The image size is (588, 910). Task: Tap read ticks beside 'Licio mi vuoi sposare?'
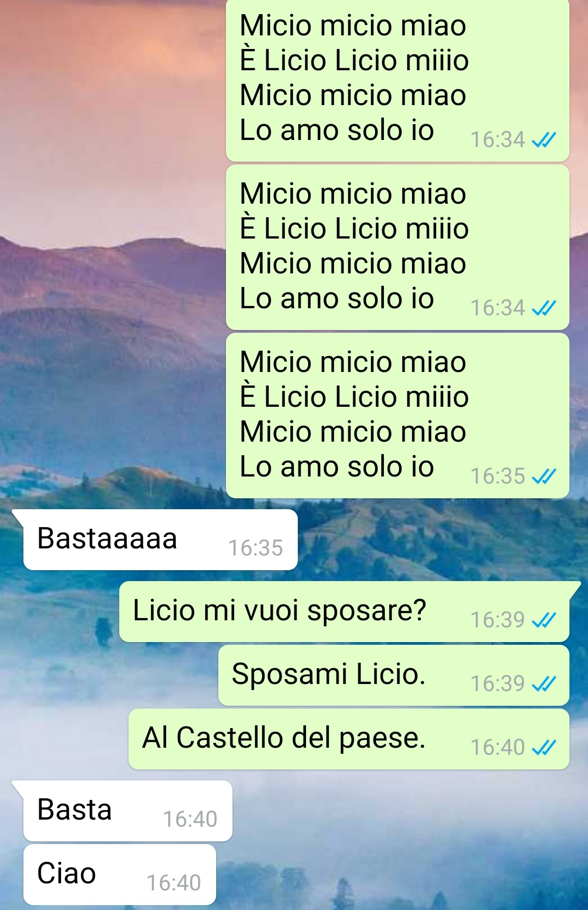click(x=544, y=620)
